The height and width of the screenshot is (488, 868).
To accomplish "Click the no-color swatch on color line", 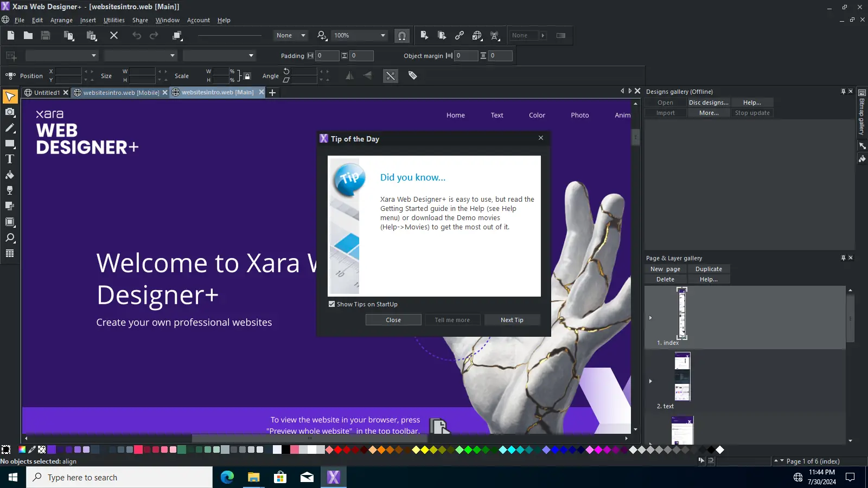I will [x=42, y=450].
